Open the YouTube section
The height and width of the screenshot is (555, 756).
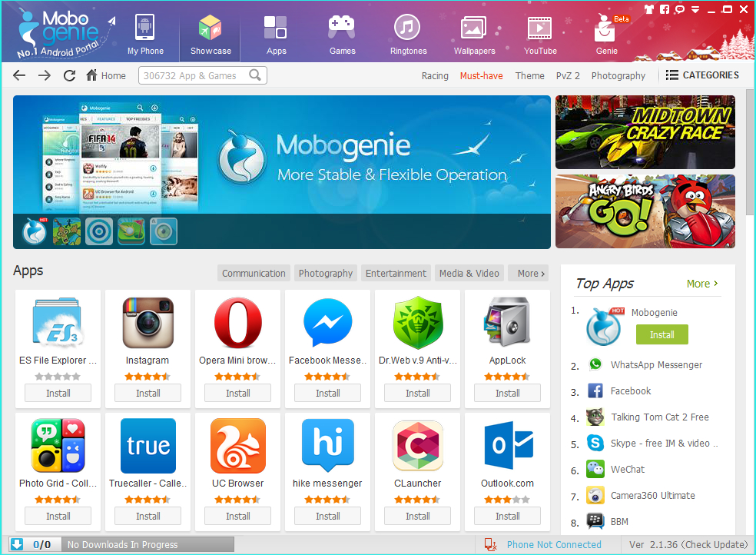[540, 35]
